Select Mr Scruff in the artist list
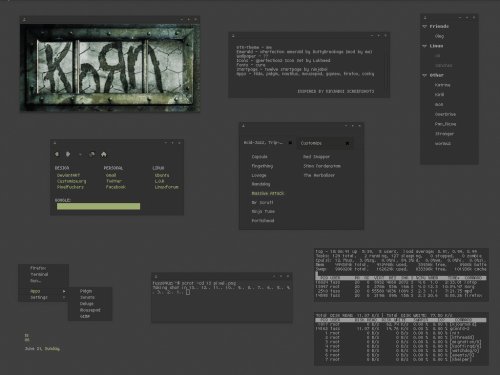 [x=262, y=202]
